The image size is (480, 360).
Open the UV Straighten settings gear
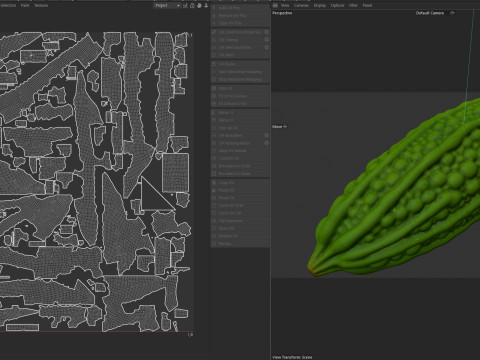point(267,135)
